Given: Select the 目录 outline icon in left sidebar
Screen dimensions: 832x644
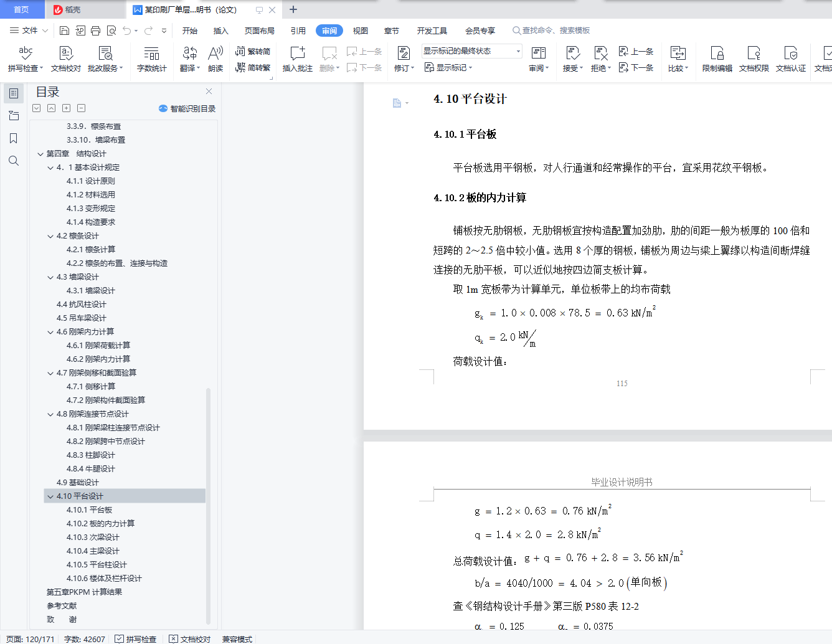Looking at the screenshot, I should point(14,93).
